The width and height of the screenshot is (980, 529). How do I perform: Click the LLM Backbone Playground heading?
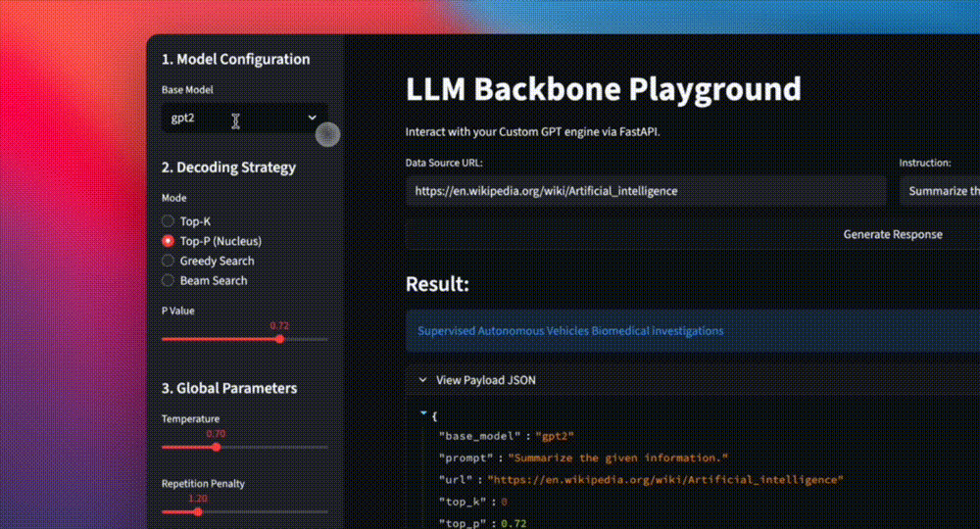click(603, 89)
